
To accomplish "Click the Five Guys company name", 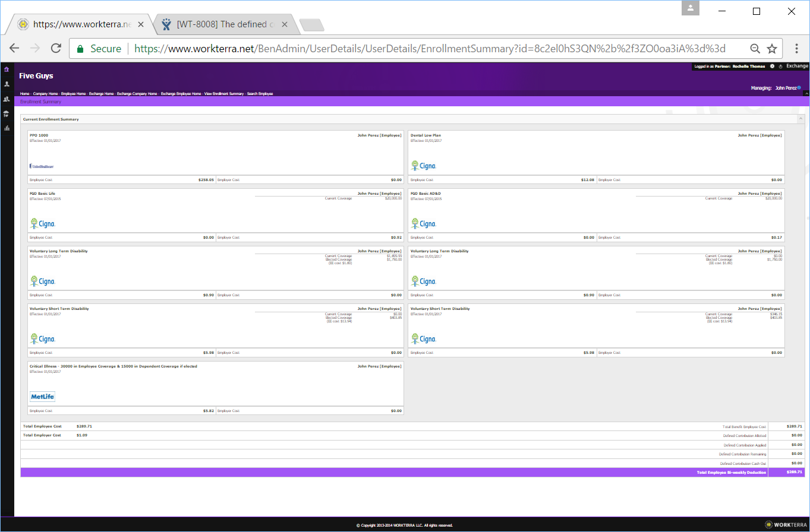I will [x=36, y=76].
